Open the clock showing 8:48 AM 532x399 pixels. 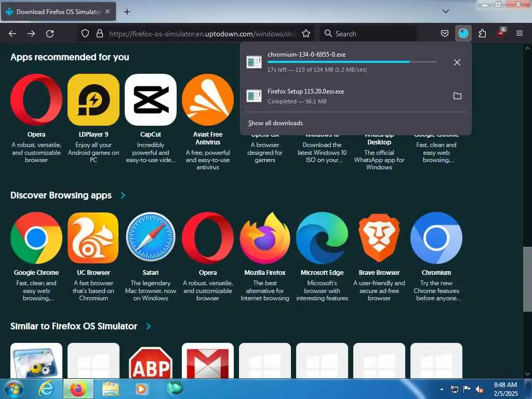click(506, 389)
